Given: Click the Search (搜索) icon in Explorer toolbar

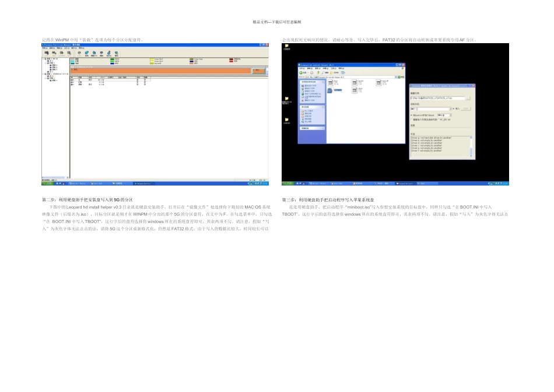Looking at the screenshot, I should point(325,72).
